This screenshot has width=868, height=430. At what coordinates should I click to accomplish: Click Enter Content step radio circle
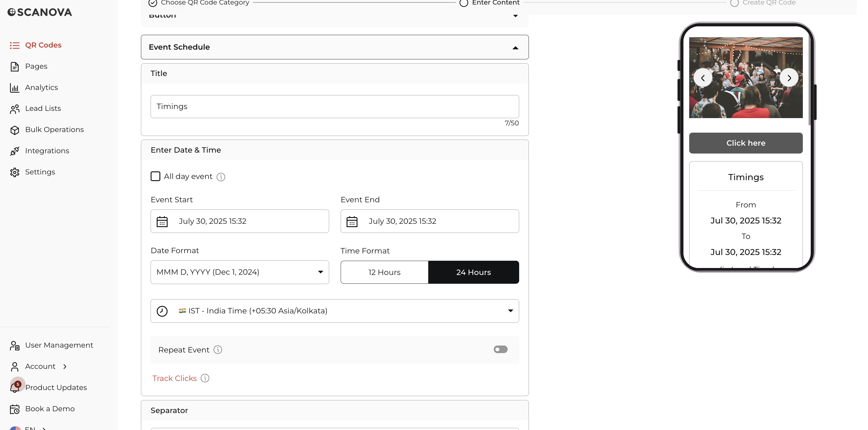[x=464, y=3]
